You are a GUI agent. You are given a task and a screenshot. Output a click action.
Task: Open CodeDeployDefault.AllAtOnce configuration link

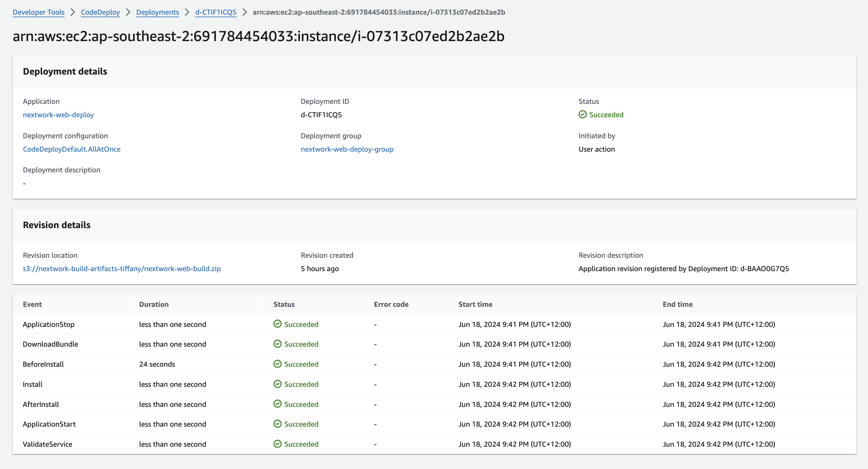point(71,149)
